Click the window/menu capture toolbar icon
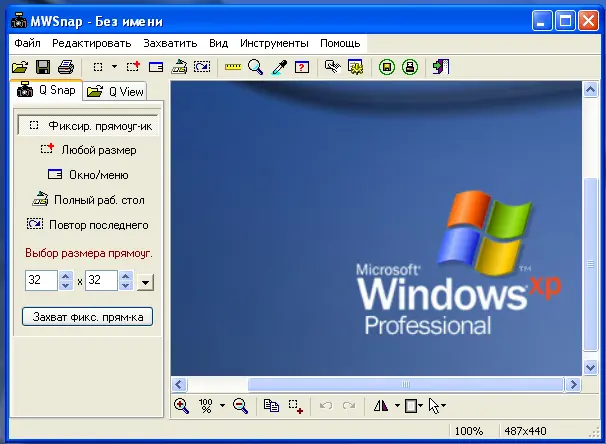Image resolution: width=606 pixels, height=444 pixels. (x=156, y=67)
